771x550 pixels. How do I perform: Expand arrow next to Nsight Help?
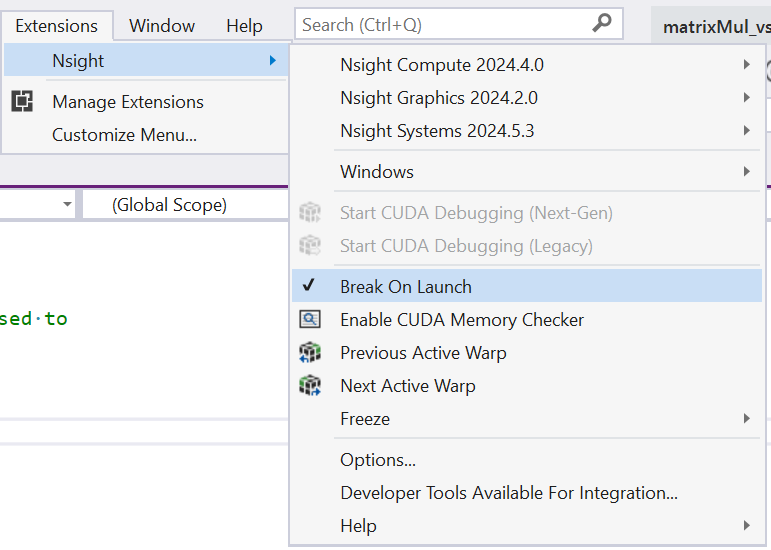pyautogui.click(x=747, y=525)
